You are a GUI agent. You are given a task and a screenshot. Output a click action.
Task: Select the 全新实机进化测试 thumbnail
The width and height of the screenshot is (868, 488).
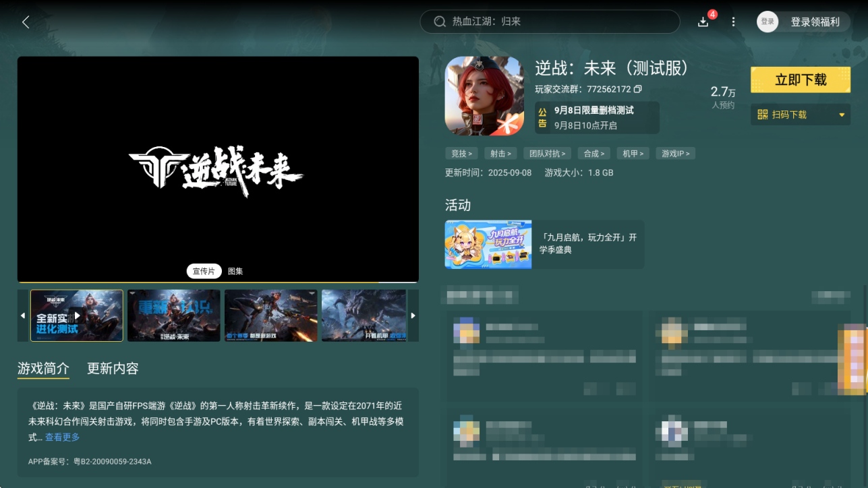77,315
